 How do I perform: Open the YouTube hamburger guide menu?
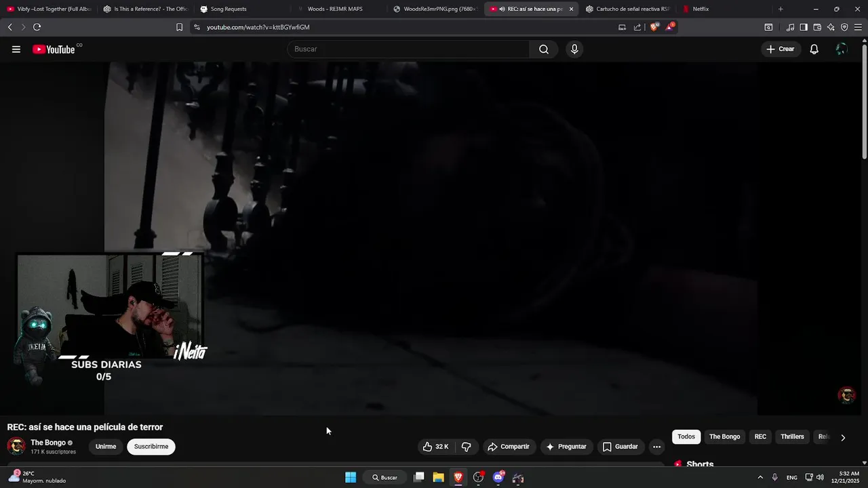pos(16,49)
